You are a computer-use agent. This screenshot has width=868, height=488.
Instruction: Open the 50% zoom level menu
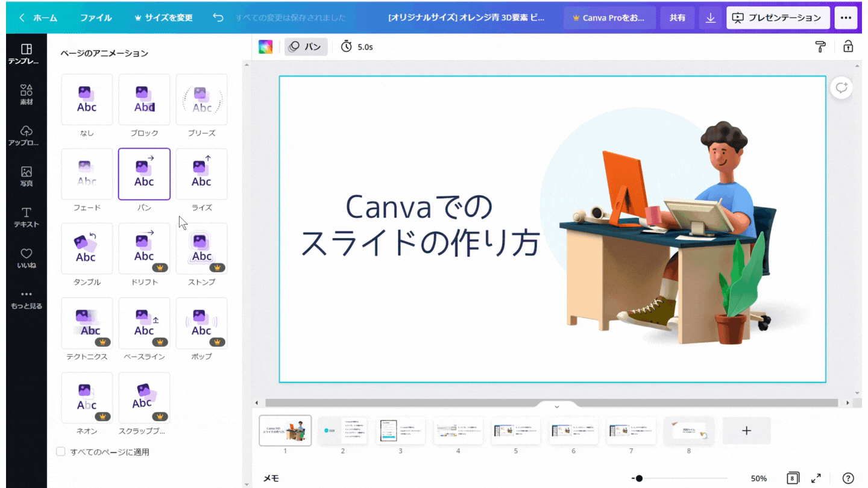pyautogui.click(x=759, y=478)
